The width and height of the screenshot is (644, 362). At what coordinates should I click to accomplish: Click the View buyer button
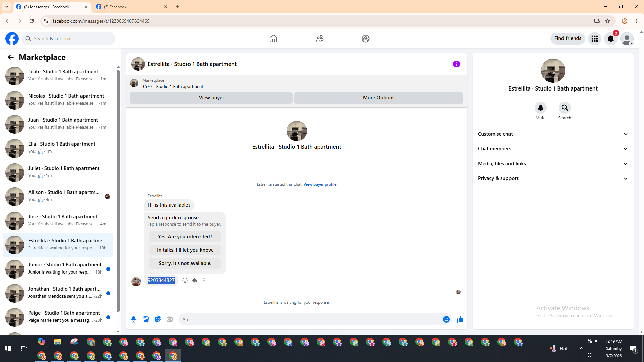211,98
